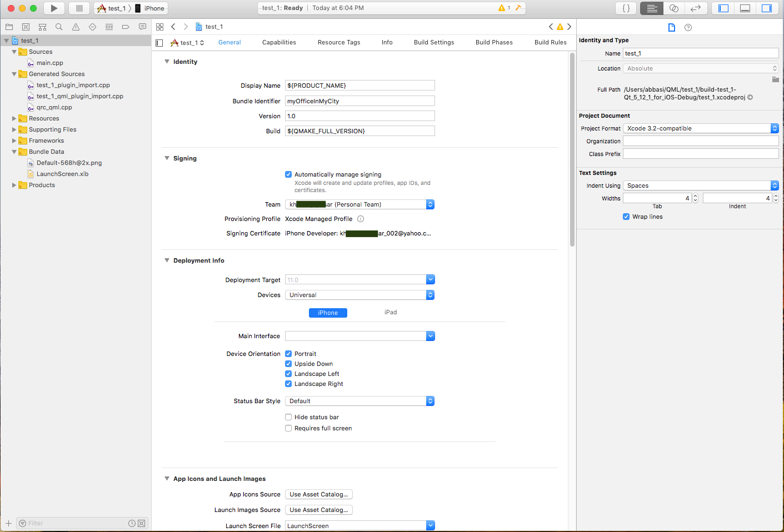Open the Build Rules tab
This screenshot has height=532, width=784.
[551, 42]
